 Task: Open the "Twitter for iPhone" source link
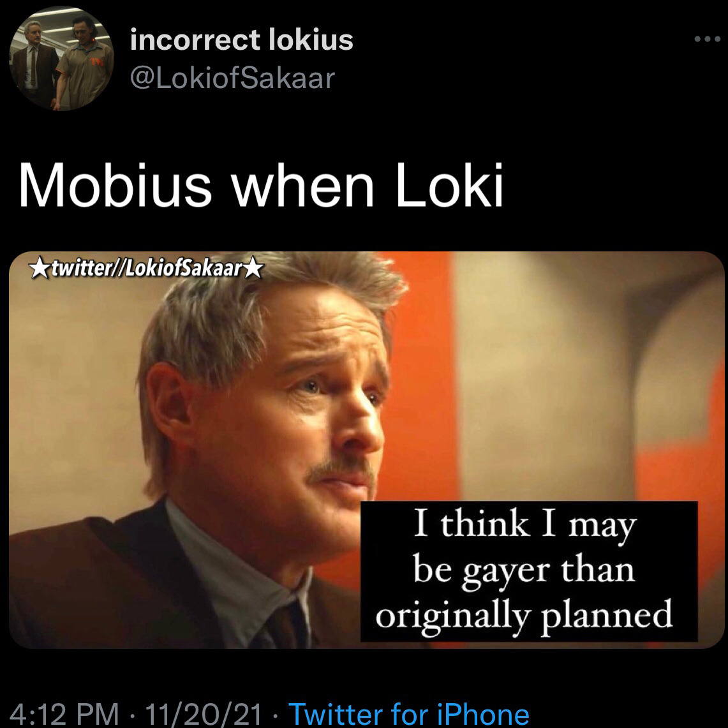(x=408, y=713)
